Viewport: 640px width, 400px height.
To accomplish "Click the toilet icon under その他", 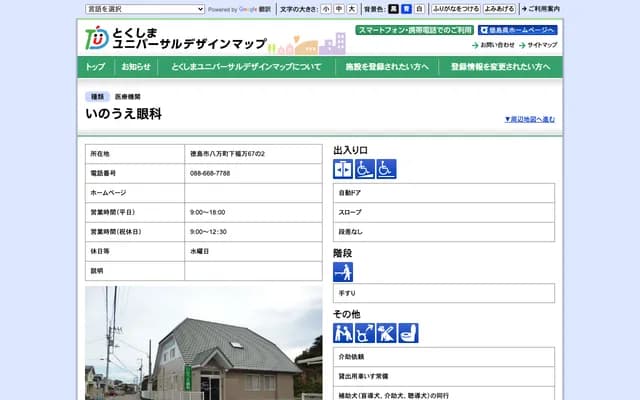I will [x=408, y=333].
